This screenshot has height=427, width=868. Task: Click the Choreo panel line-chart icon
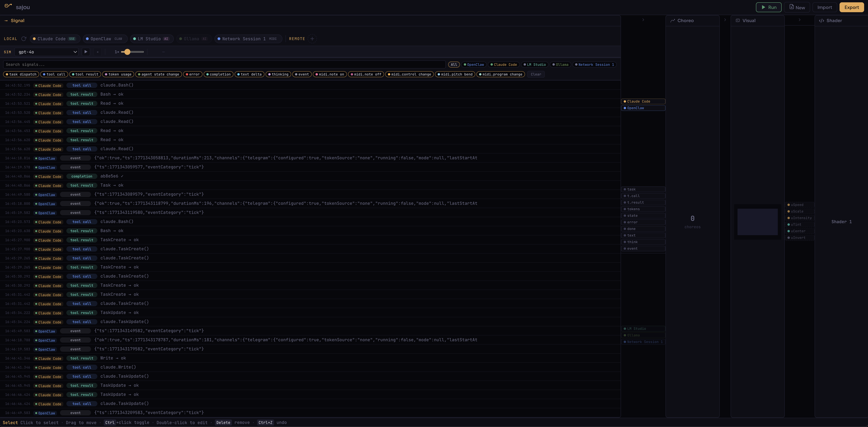(x=672, y=21)
